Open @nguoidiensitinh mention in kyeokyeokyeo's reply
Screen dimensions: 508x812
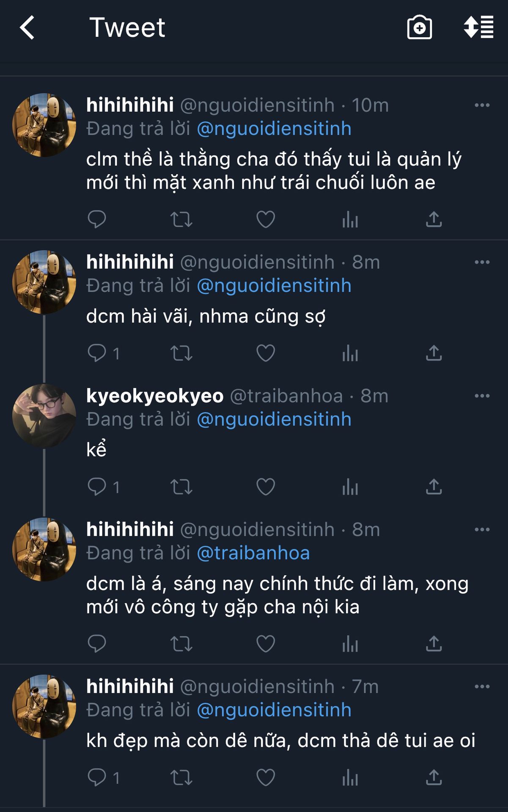(274, 420)
